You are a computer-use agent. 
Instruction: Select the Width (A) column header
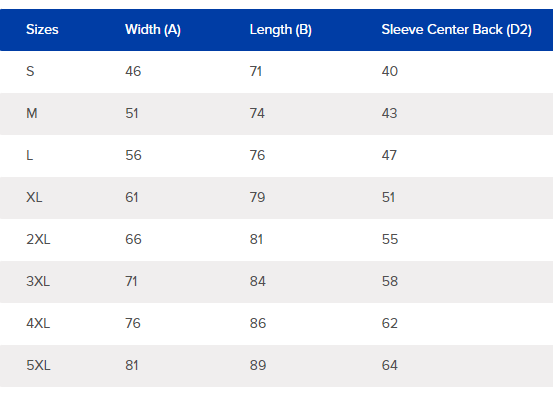(x=153, y=30)
